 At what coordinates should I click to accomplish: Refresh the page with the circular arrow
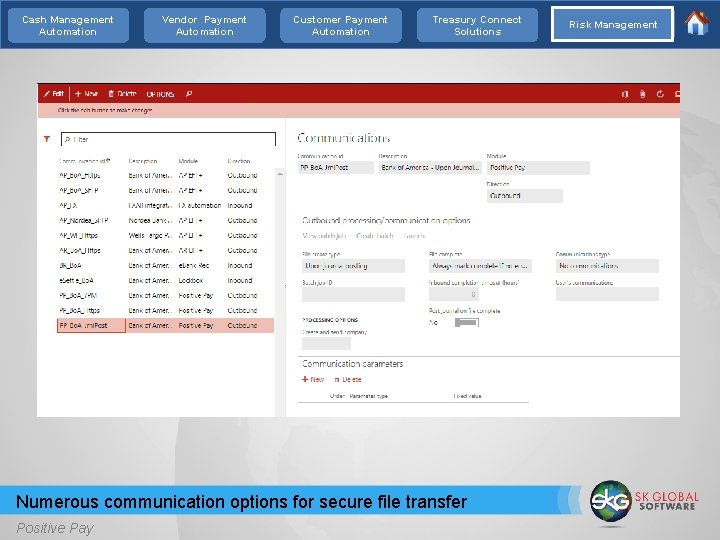[x=660, y=94]
